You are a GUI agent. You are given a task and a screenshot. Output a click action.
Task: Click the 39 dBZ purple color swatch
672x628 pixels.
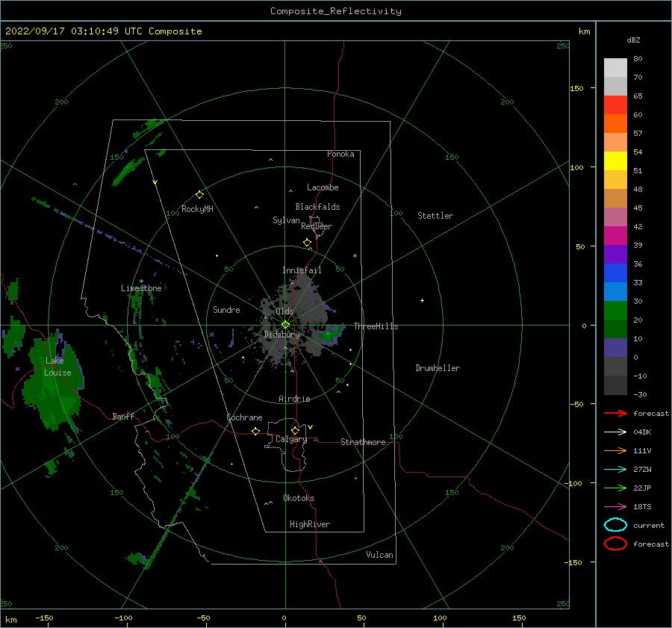tap(615, 254)
